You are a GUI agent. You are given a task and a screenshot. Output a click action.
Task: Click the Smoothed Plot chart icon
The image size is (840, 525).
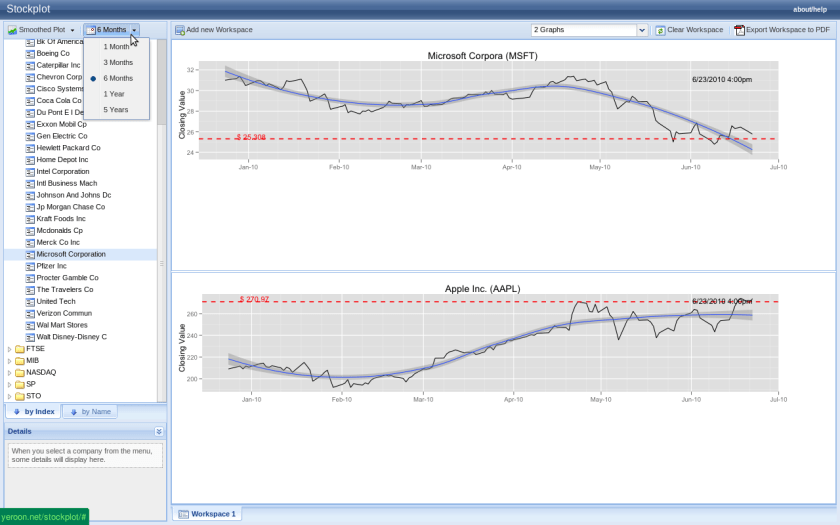12,30
